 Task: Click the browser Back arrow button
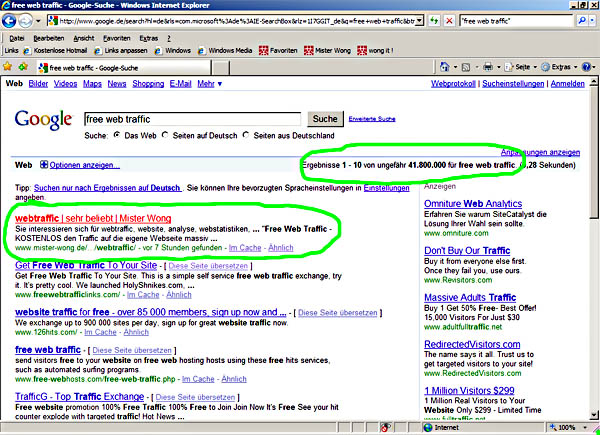(12, 20)
